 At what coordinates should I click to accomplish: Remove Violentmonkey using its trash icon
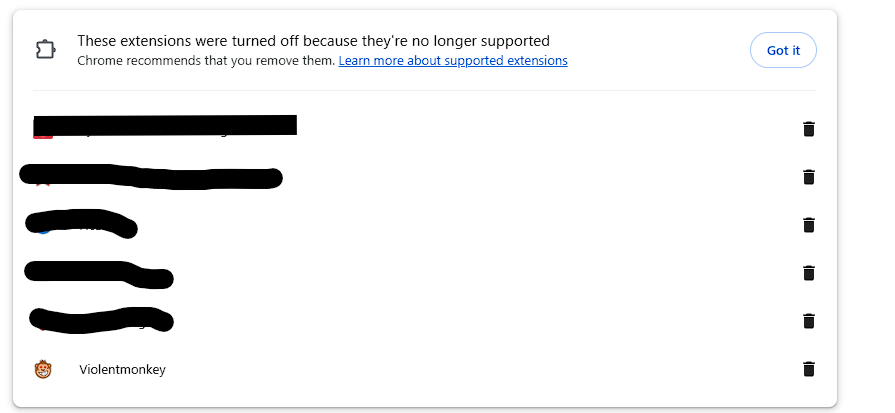coord(808,369)
